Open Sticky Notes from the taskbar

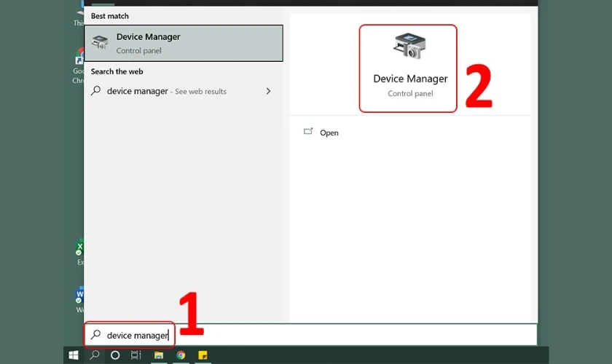coord(203,355)
